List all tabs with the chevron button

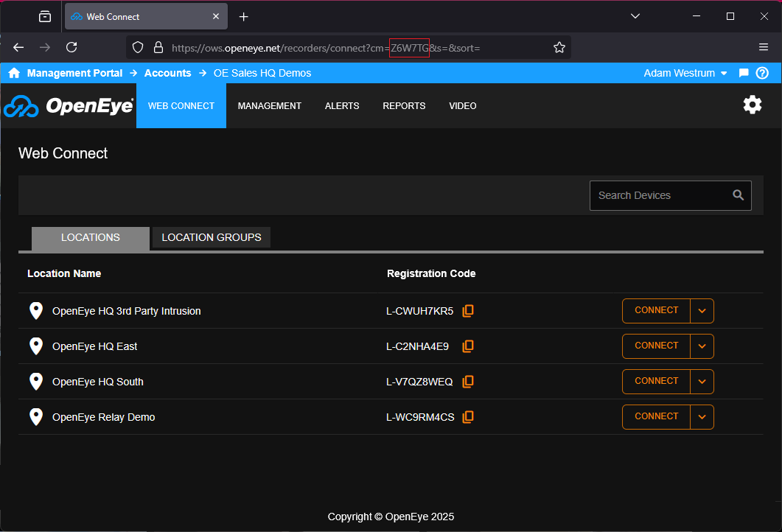[635, 16]
